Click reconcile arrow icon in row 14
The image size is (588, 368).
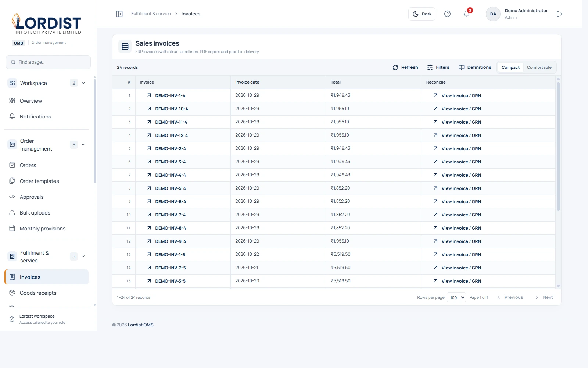pos(435,268)
